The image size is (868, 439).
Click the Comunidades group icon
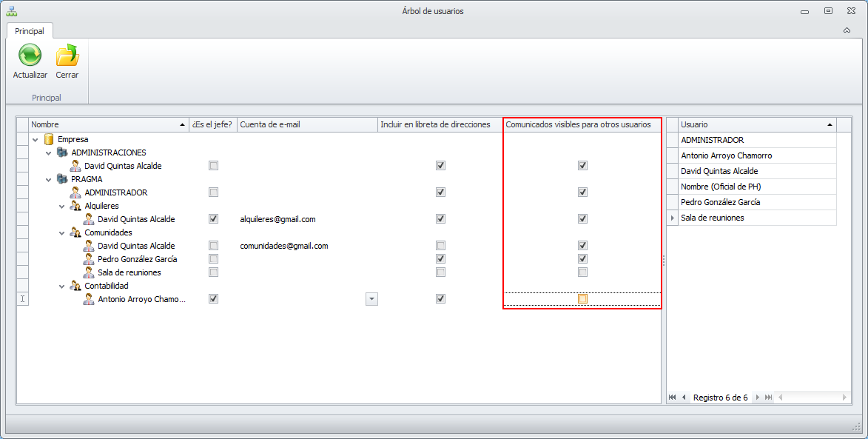(x=75, y=232)
